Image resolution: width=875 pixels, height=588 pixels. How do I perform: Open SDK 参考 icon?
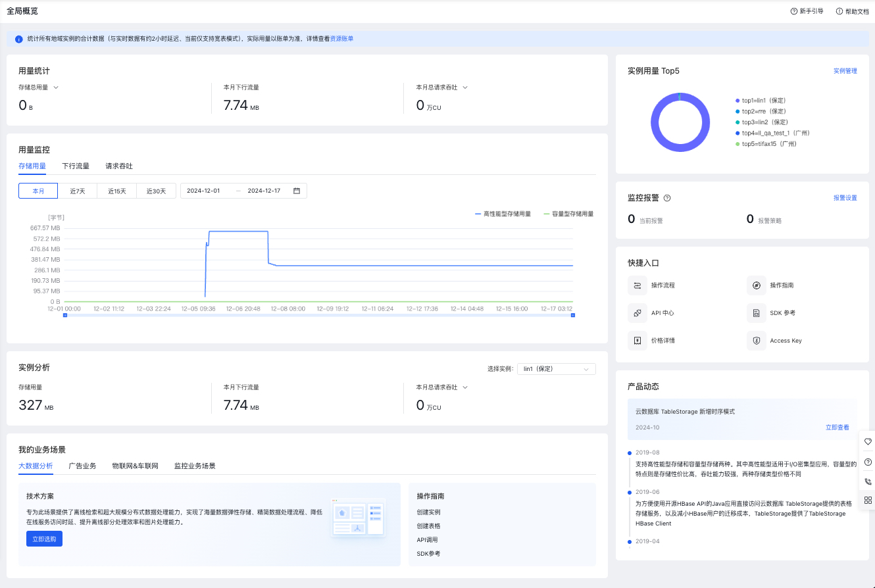(757, 313)
